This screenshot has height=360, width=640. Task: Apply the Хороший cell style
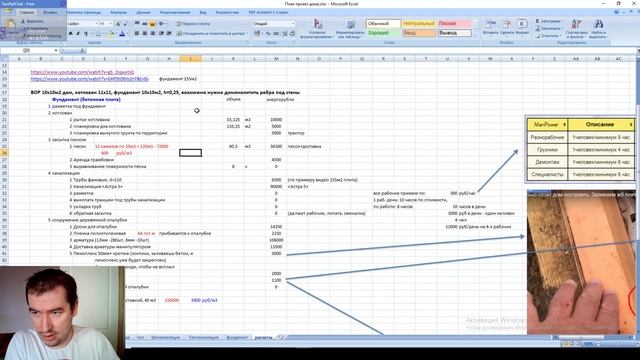point(383,33)
